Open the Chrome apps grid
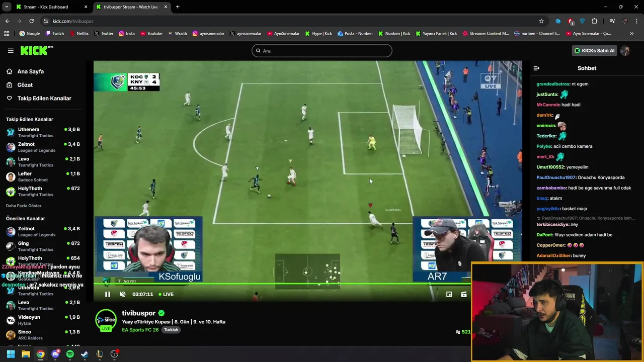The height and width of the screenshot is (362, 644). click(7, 34)
